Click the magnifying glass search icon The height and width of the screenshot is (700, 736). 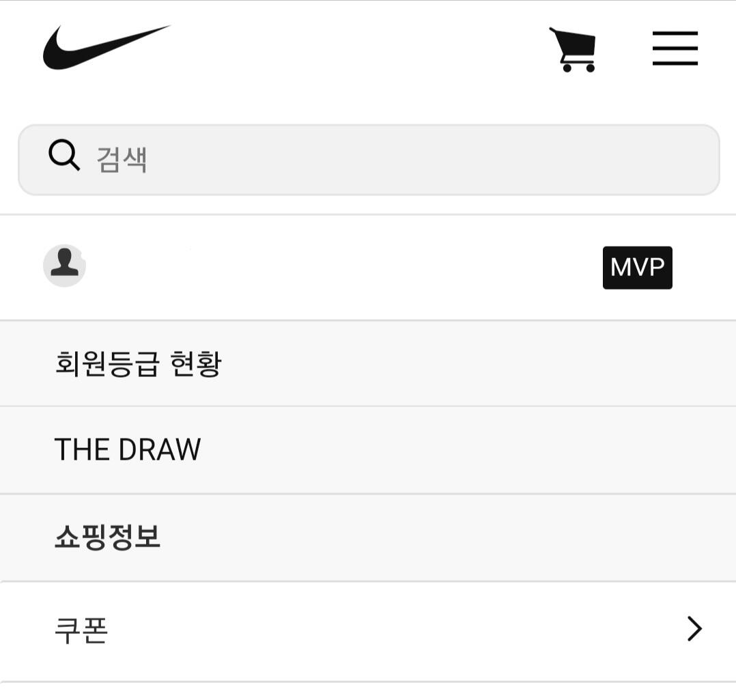click(x=64, y=154)
